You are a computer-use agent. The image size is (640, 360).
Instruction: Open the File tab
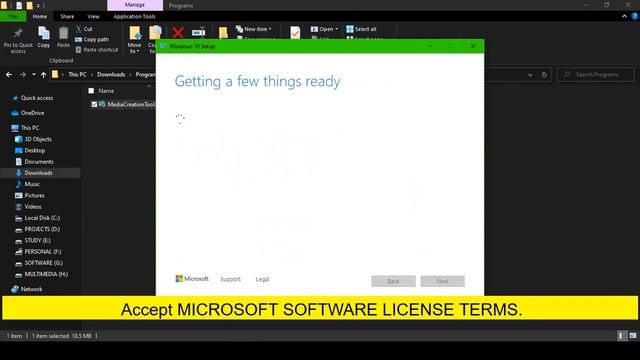[x=13, y=16]
